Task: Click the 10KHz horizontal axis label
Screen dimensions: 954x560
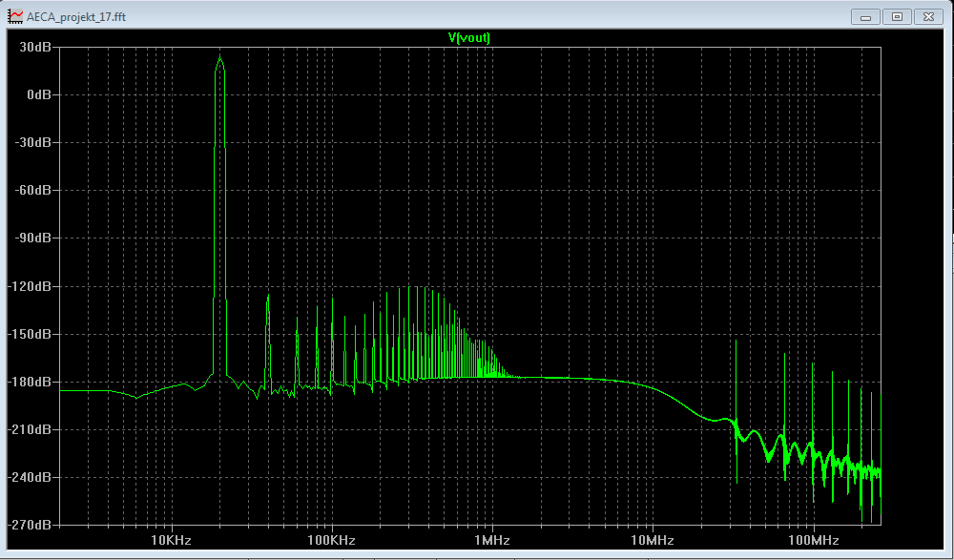Action: (x=171, y=540)
